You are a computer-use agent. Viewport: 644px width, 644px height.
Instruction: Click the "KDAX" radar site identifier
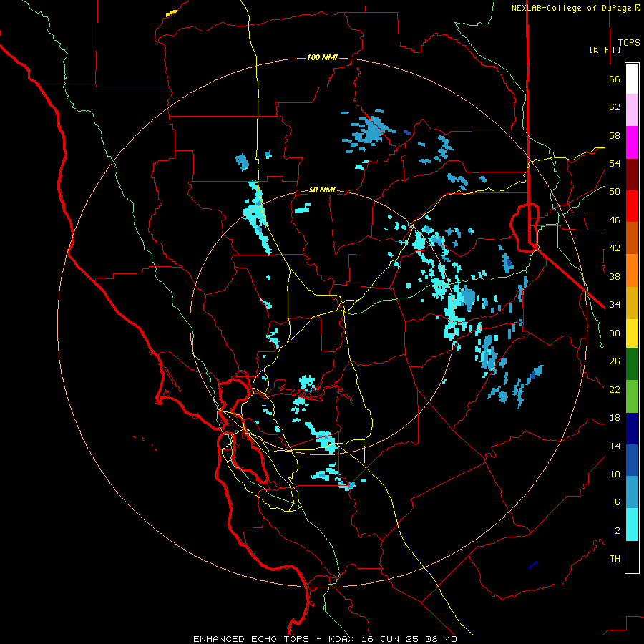pyautogui.click(x=343, y=639)
